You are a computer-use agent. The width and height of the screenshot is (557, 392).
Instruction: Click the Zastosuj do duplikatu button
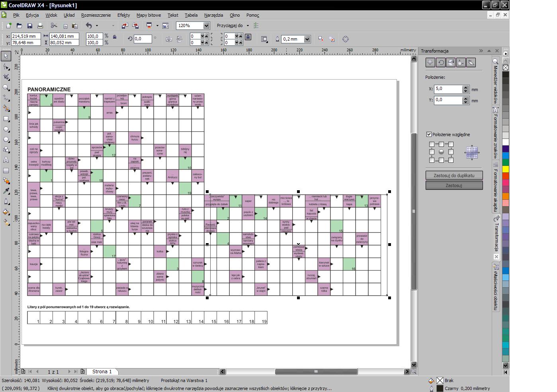(x=454, y=175)
